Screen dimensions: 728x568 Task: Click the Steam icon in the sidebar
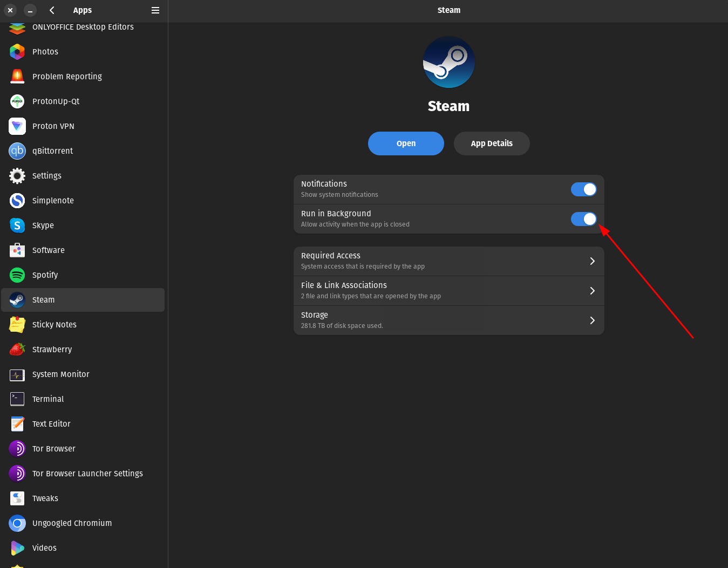coord(17,300)
